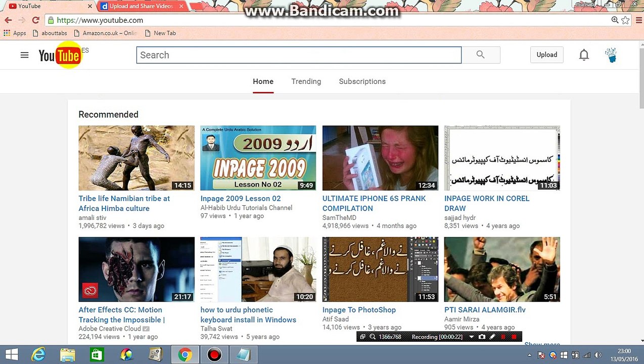Open the network signal tray icon
Image resolution: width=644 pixels, height=364 pixels.
586,355
